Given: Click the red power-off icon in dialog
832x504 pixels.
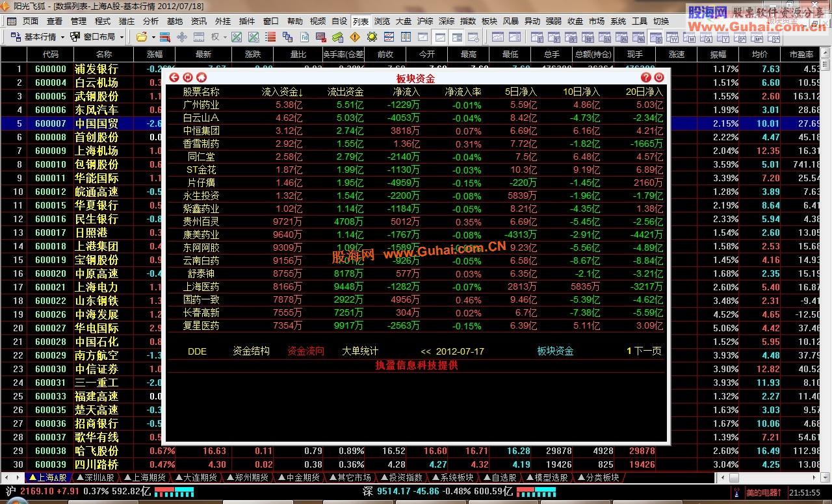Looking at the screenshot, I should point(659,77).
